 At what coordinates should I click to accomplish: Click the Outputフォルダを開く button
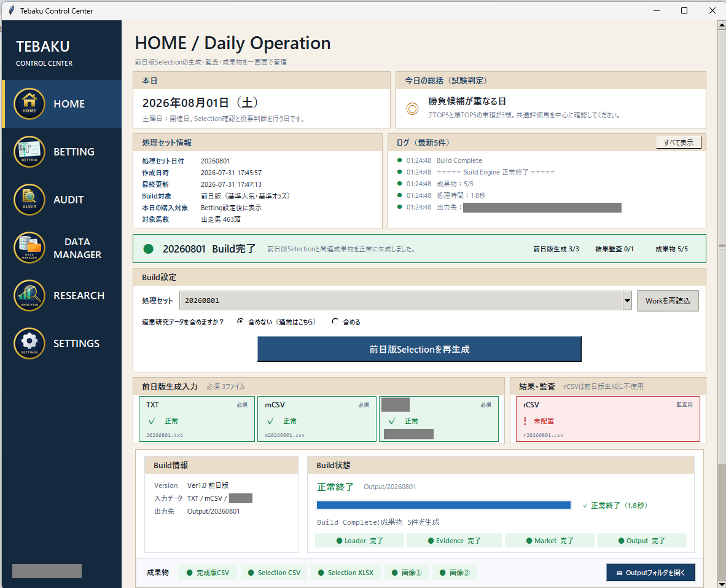(x=650, y=573)
